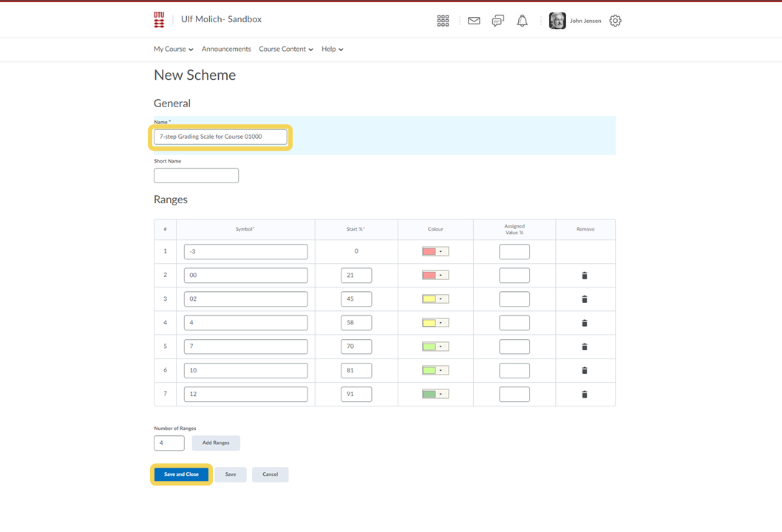782x532 pixels.
Task: Go to Announcements
Action: 226,50
